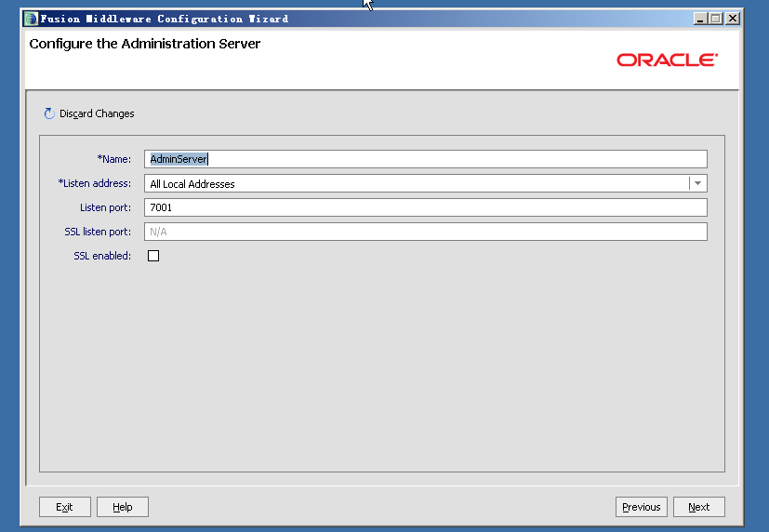The width and height of the screenshot is (769, 532).
Task: Close the Configuration Wizard window
Action: point(733,19)
